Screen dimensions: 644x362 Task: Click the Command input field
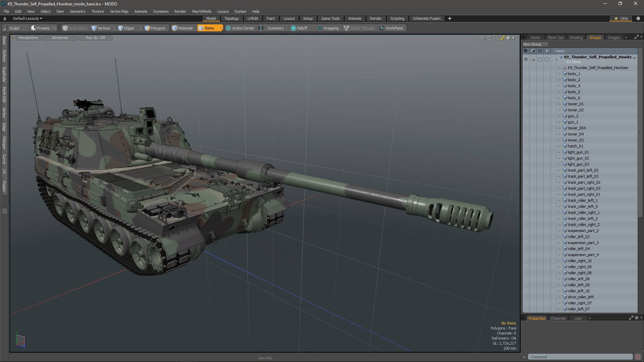click(x=580, y=357)
